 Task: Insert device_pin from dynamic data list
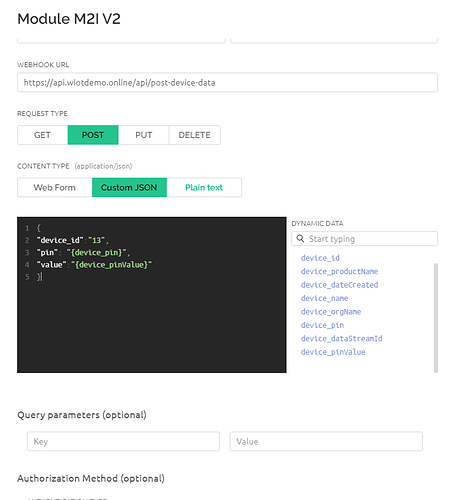pyautogui.click(x=322, y=325)
